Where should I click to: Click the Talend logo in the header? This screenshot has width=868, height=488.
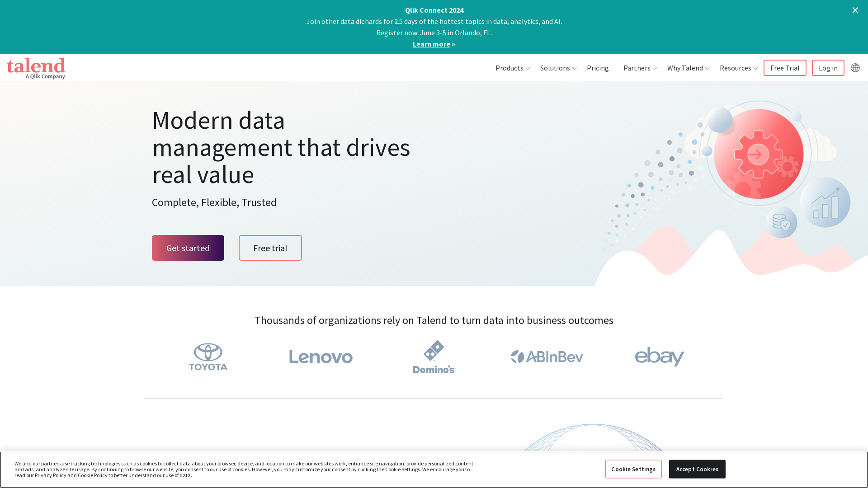tap(36, 68)
